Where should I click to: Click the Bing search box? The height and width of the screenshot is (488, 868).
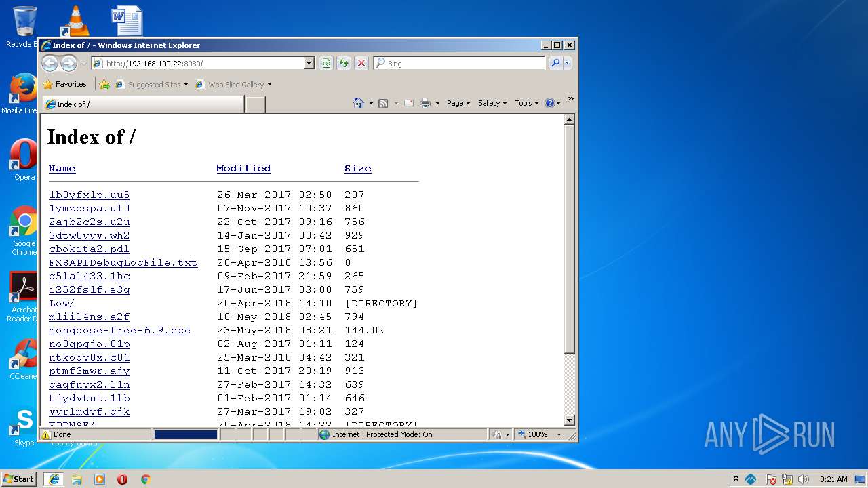[x=459, y=63]
